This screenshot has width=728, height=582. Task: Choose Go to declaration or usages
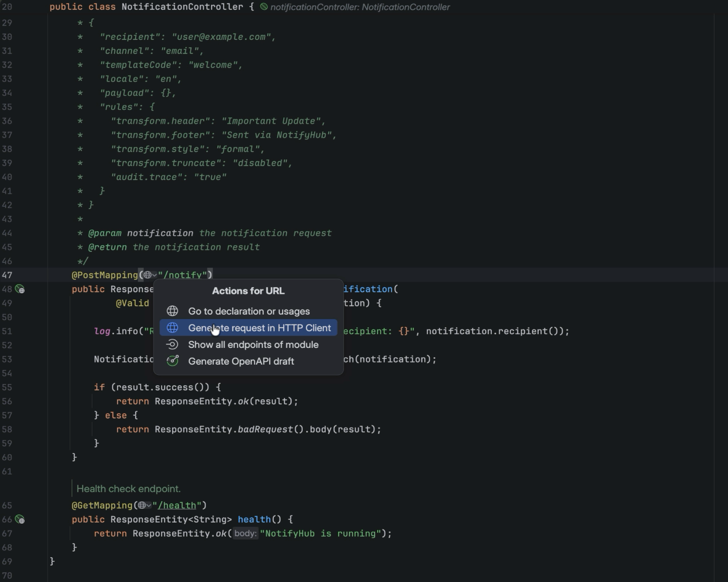[x=248, y=311]
